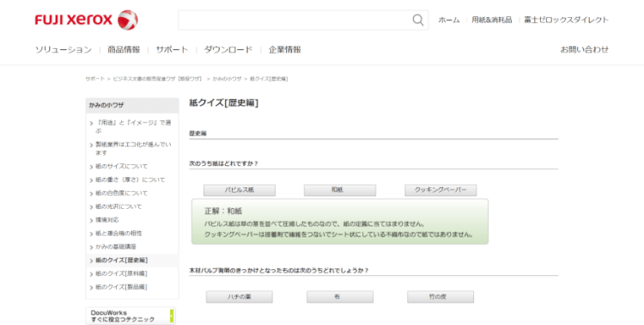Open the ホーム link
The height and width of the screenshot is (325, 644).
[x=449, y=20]
